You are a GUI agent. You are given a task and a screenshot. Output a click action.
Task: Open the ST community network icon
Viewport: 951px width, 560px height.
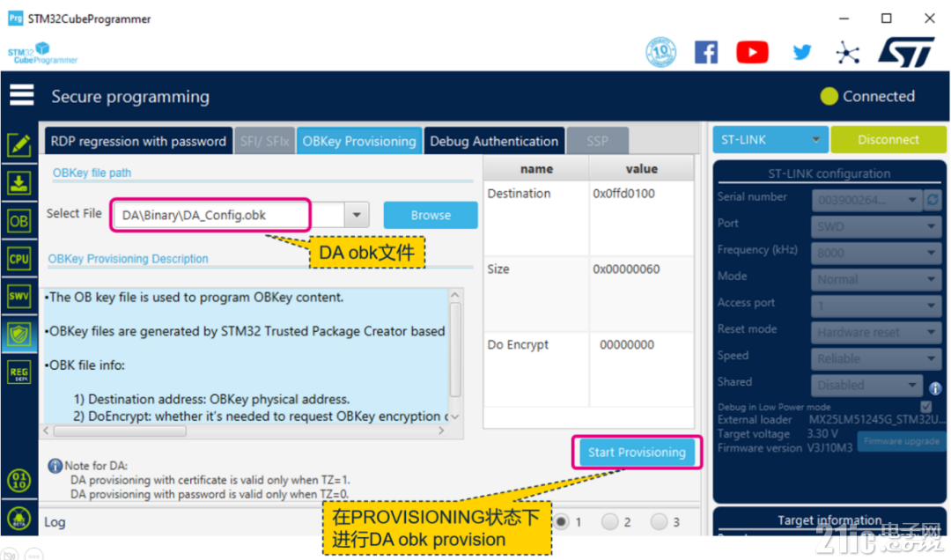click(848, 53)
